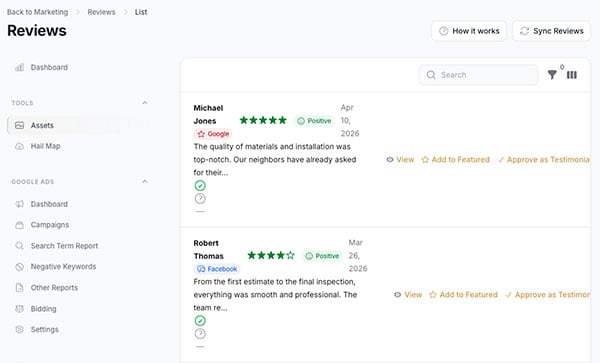Click question mark icon under Michael Jones review
This screenshot has width=600, height=363.
(200, 199)
